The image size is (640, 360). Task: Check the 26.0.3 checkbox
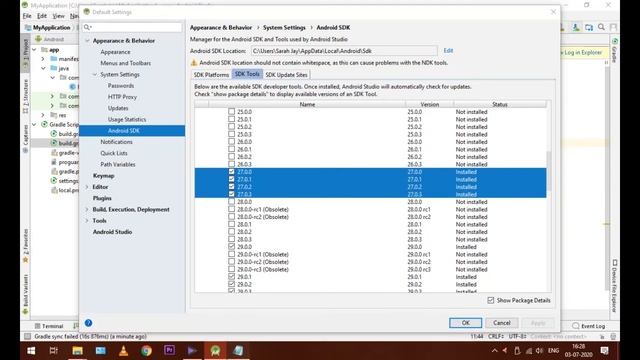point(231,164)
